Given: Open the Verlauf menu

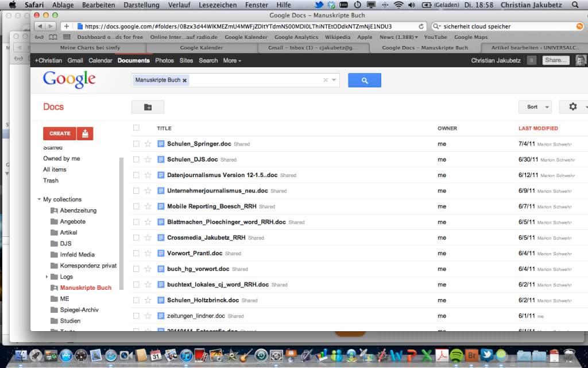Looking at the screenshot, I should pyautogui.click(x=179, y=5).
